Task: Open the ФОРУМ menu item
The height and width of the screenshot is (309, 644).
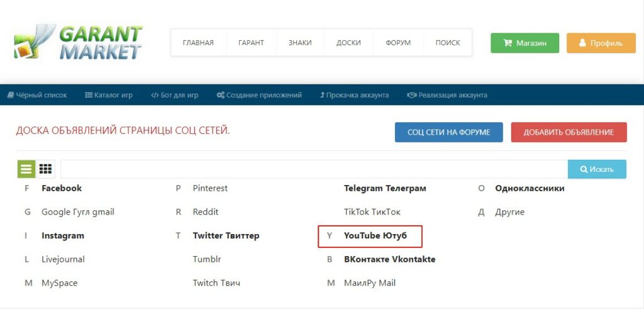Action: pyautogui.click(x=398, y=43)
